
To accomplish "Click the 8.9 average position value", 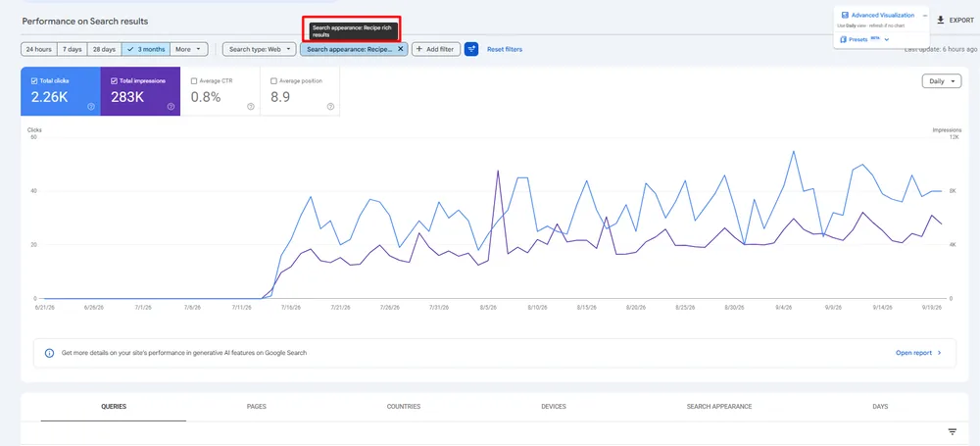I will (280, 97).
